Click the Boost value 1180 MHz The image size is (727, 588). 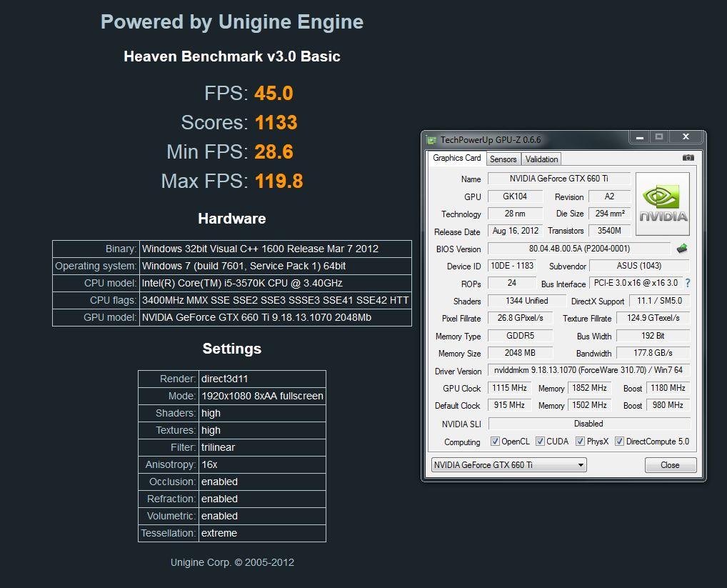pos(668,388)
